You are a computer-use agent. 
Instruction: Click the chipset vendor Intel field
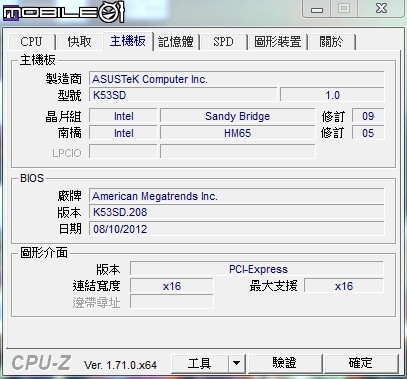(123, 116)
